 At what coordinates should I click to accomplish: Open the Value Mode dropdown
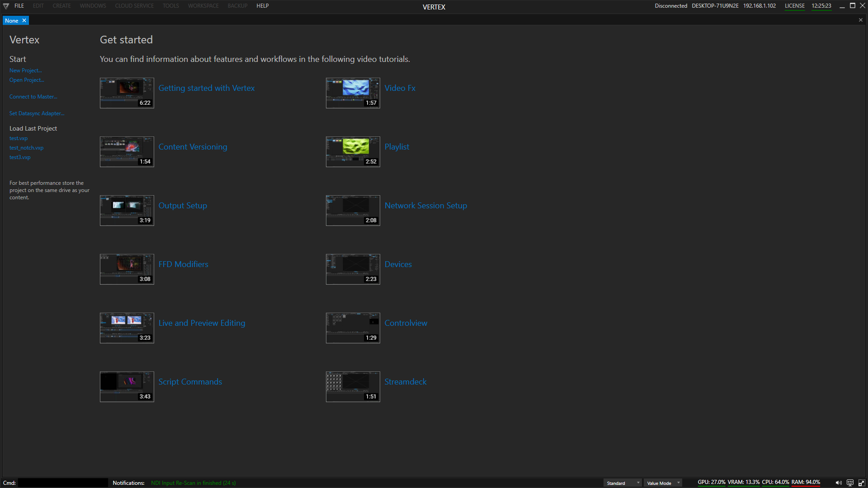click(663, 483)
